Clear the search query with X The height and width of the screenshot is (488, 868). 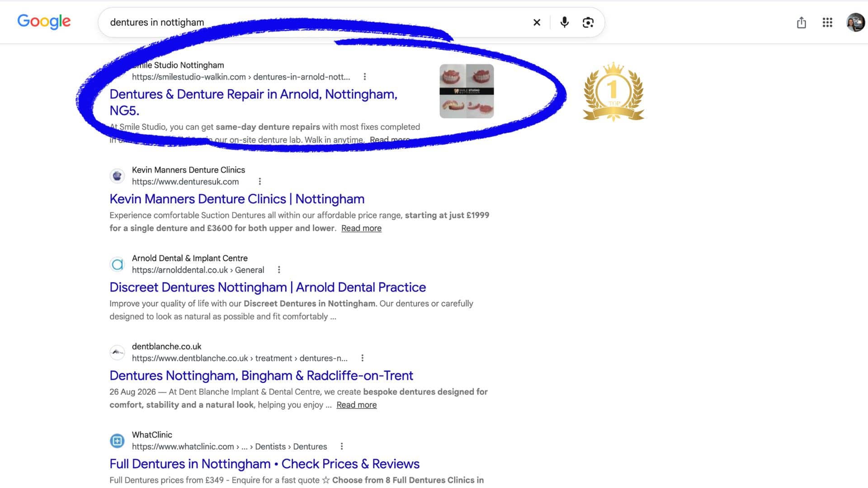tap(537, 22)
